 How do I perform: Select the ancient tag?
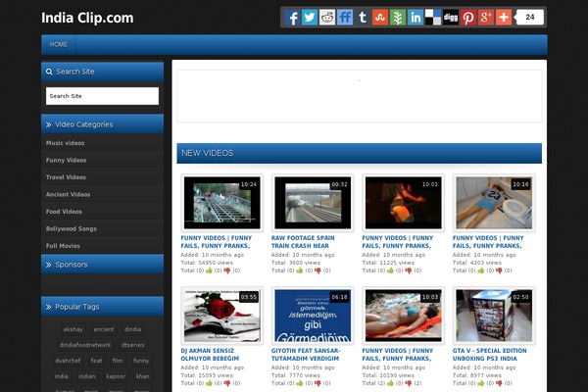[x=104, y=329]
